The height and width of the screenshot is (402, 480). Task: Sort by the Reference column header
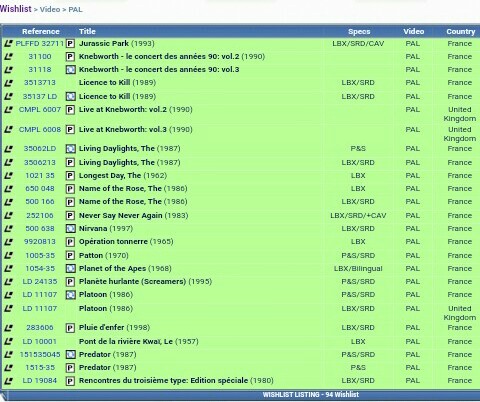point(41,32)
